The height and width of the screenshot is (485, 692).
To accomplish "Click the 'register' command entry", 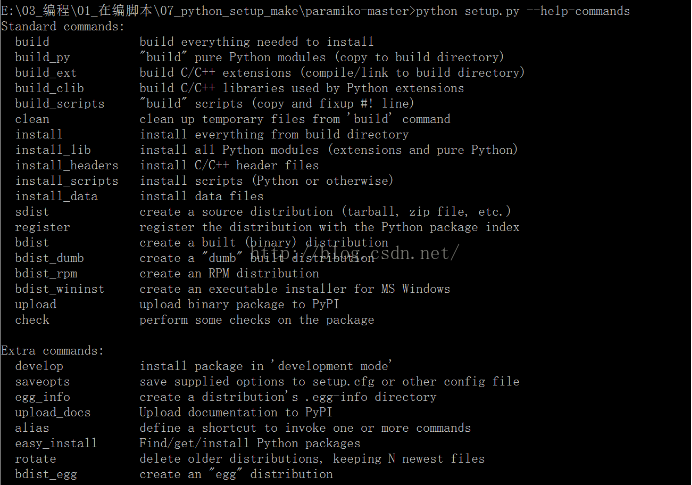I will click(42, 227).
